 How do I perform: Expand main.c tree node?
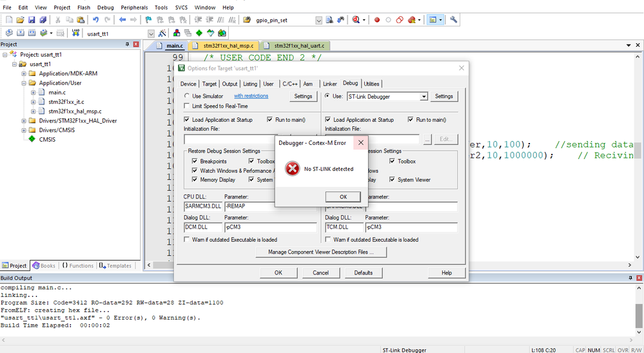pyautogui.click(x=34, y=93)
